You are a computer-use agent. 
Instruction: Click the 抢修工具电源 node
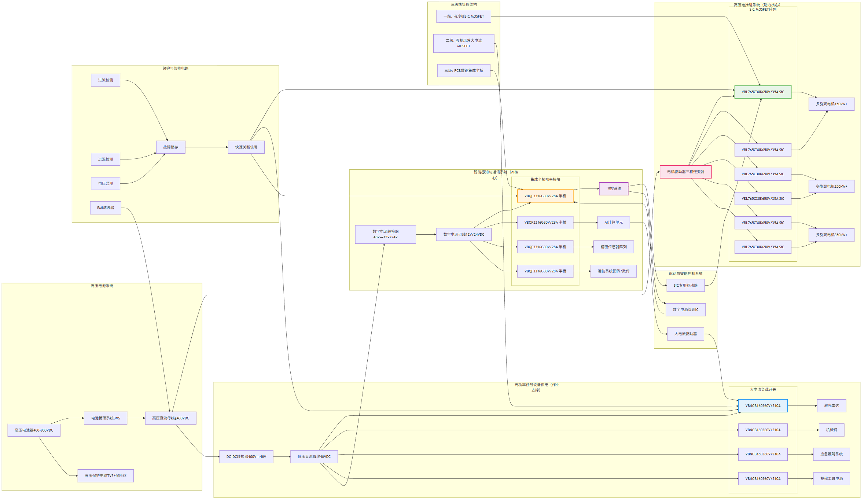tap(831, 479)
